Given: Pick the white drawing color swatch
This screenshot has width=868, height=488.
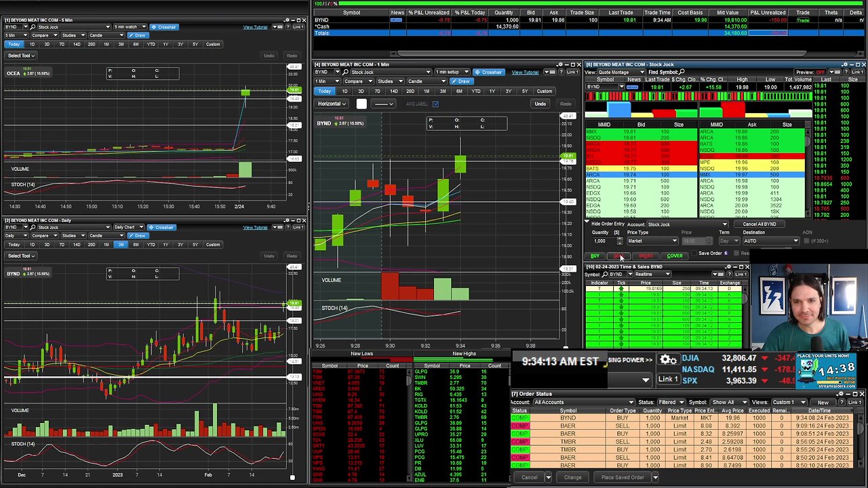Looking at the screenshot, I should click(x=361, y=104).
